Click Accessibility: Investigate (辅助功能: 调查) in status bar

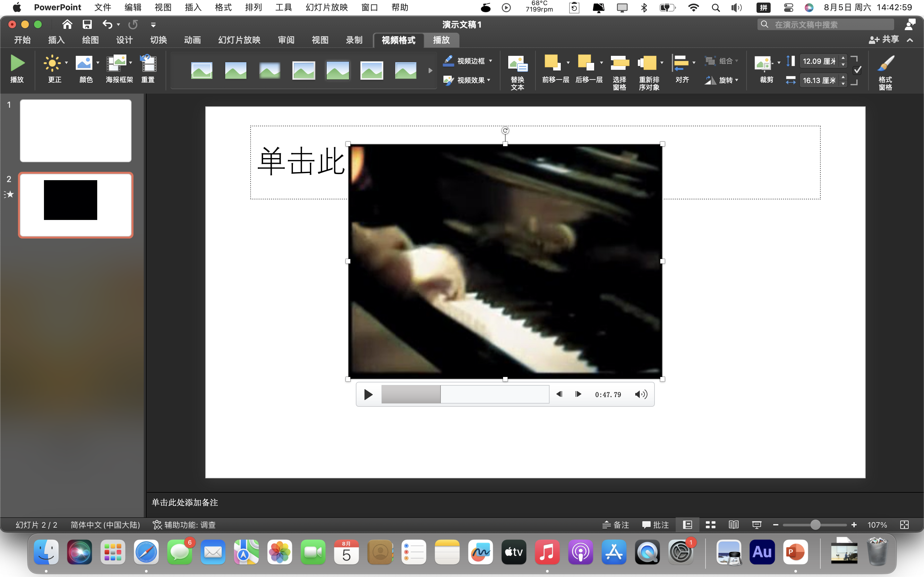tap(184, 525)
